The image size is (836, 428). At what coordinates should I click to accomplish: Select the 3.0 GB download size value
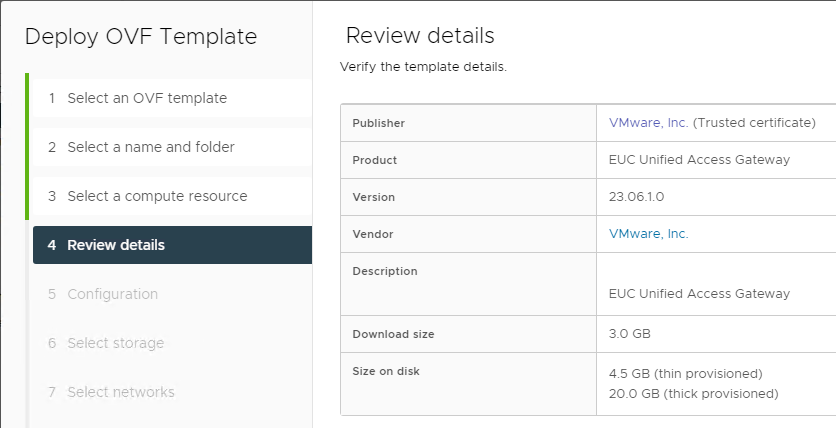tap(630, 334)
